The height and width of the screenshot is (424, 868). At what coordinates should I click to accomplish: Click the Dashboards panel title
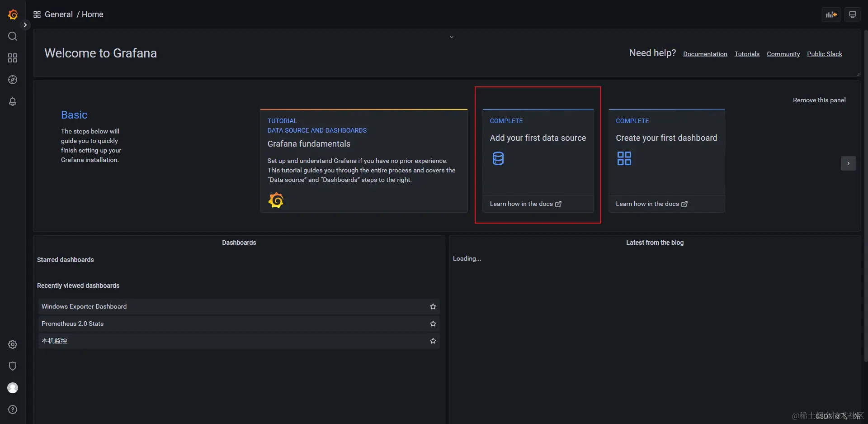pos(239,243)
